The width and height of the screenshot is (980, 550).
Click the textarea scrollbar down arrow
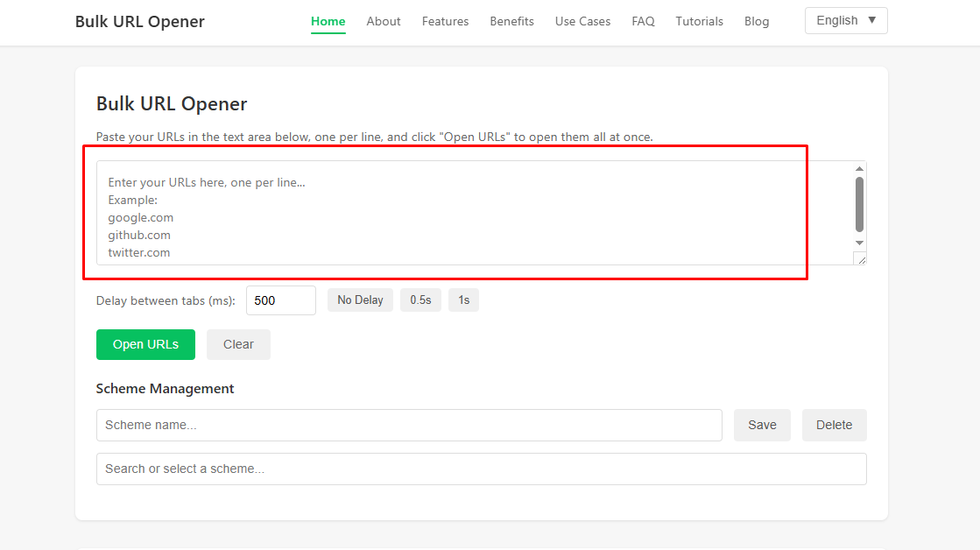point(859,243)
